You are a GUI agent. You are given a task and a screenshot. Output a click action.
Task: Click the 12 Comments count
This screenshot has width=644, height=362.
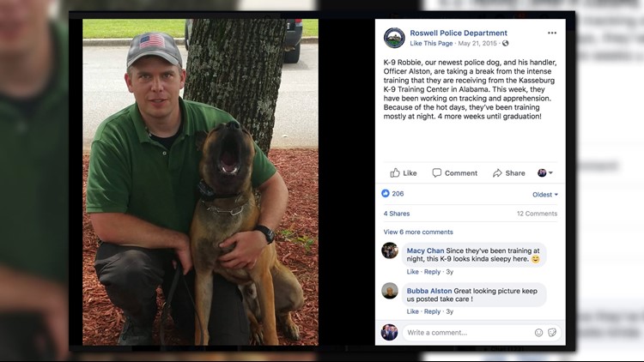click(x=537, y=214)
